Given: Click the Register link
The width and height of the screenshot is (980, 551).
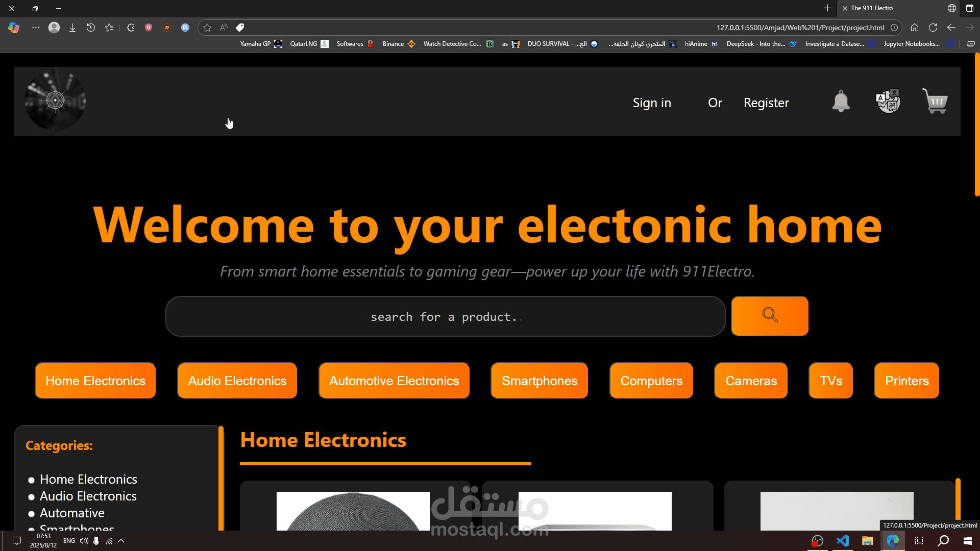Looking at the screenshot, I should click(x=766, y=103).
